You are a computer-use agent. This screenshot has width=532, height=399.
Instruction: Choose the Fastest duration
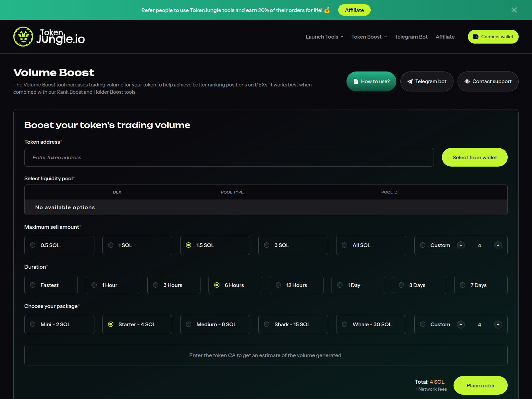[51, 285]
